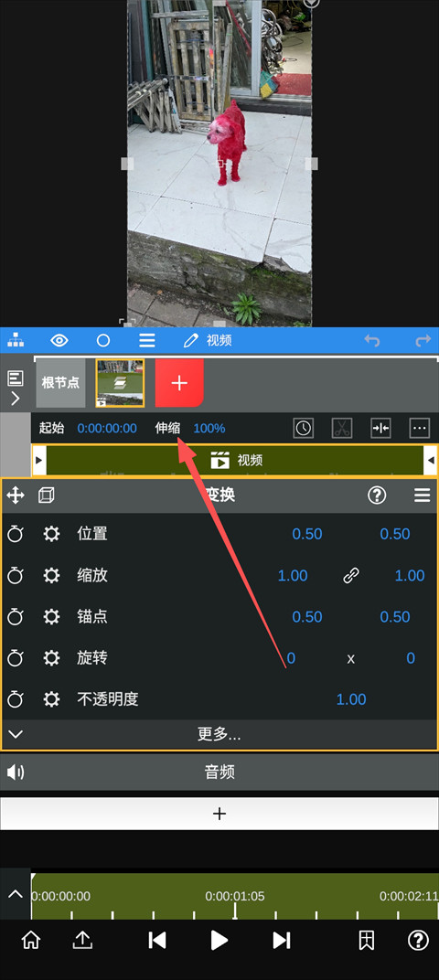The height and width of the screenshot is (980, 439).
Task: Play the video preview
Action: pyautogui.click(x=219, y=940)
